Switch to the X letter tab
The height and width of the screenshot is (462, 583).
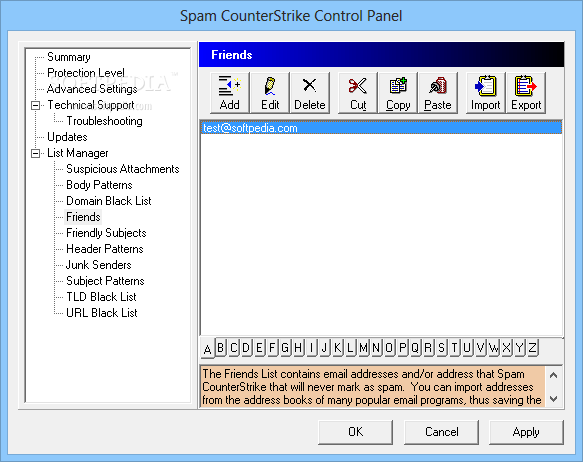click(506, 348)
